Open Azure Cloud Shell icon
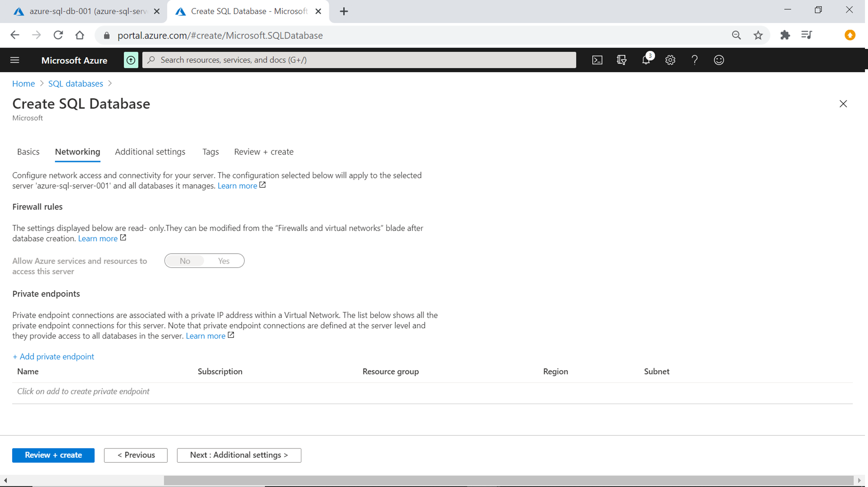This screenshot has height=487, width=868. tap(597, 60)
